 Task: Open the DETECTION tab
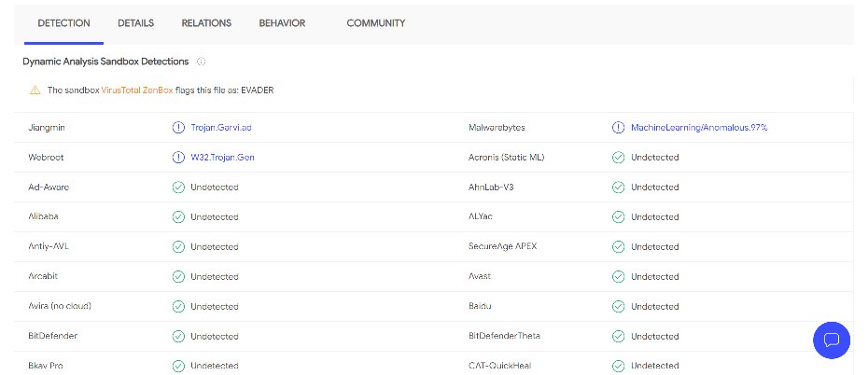point(63,23)
